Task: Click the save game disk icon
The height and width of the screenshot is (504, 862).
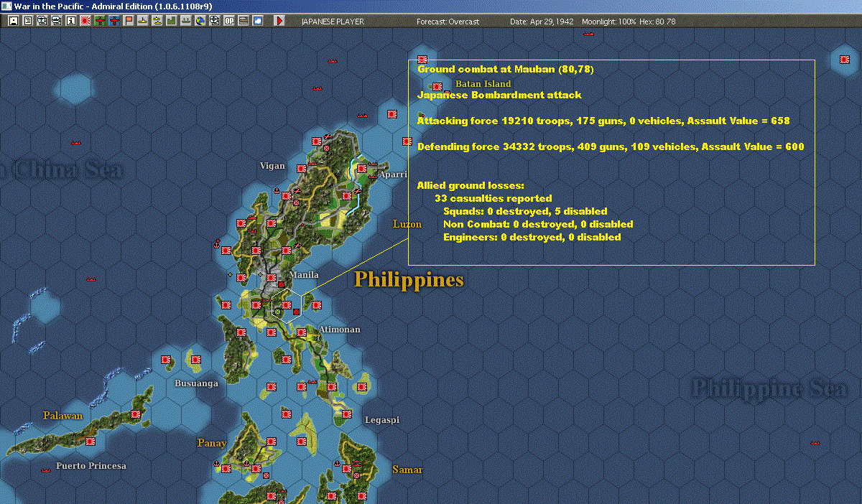Action: point(14,22)
